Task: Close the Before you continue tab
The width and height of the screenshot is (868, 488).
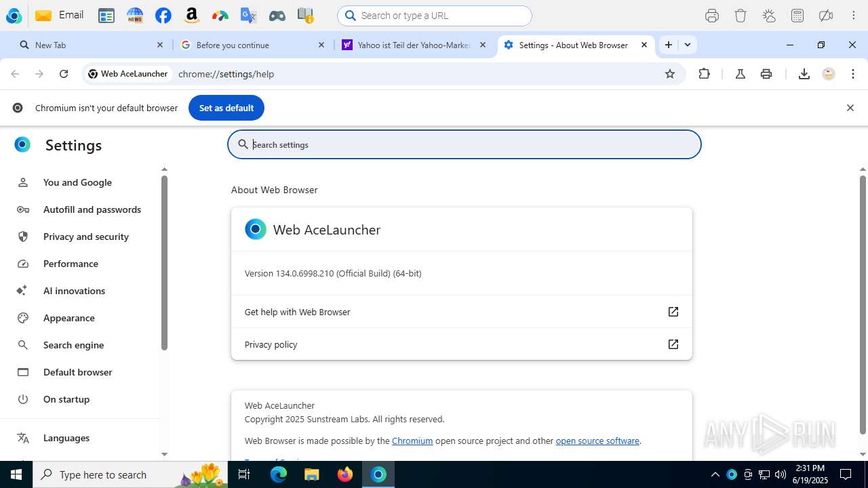Action: tap(321, 45)
